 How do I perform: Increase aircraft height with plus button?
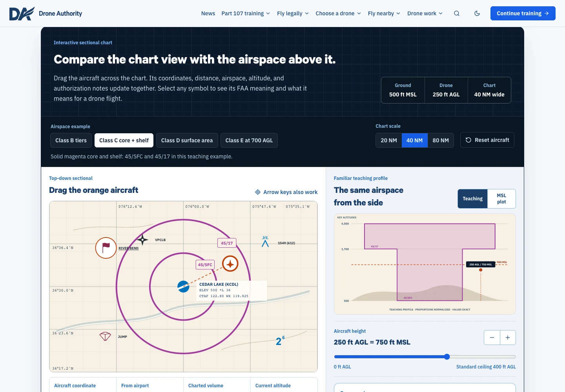point(508,338)
